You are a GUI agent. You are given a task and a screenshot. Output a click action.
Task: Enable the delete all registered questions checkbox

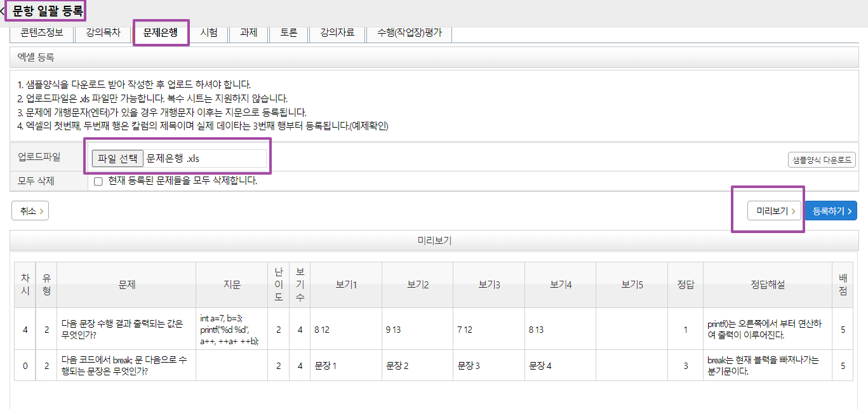(98, 181)
